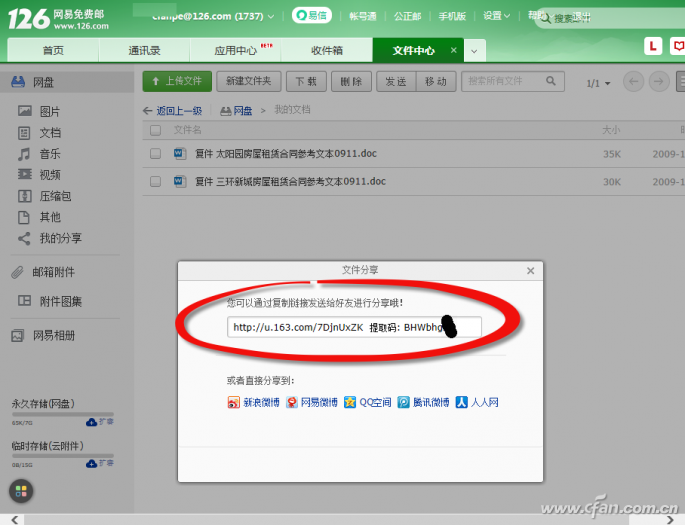
Task: Click the 邮箱附件 paperclip icon
Action: 17,272
